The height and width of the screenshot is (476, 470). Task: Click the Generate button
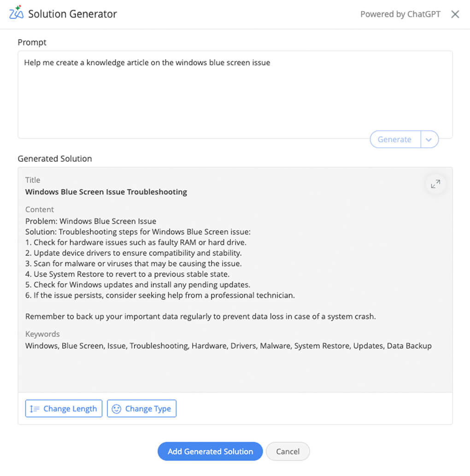click(394, 139)
